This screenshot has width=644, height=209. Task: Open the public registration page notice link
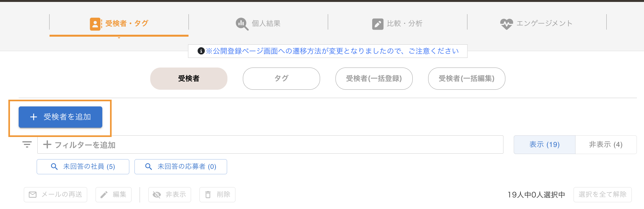pos(332,51)
